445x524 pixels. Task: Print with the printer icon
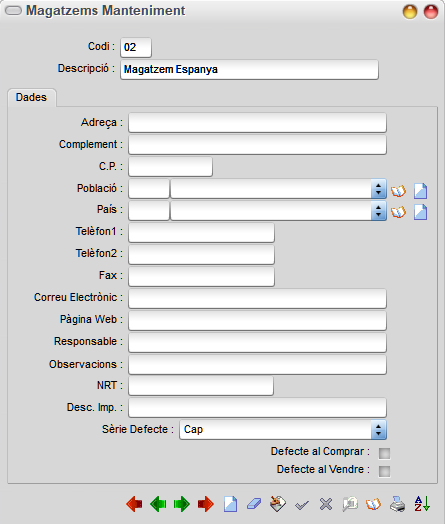coord(398,504)
